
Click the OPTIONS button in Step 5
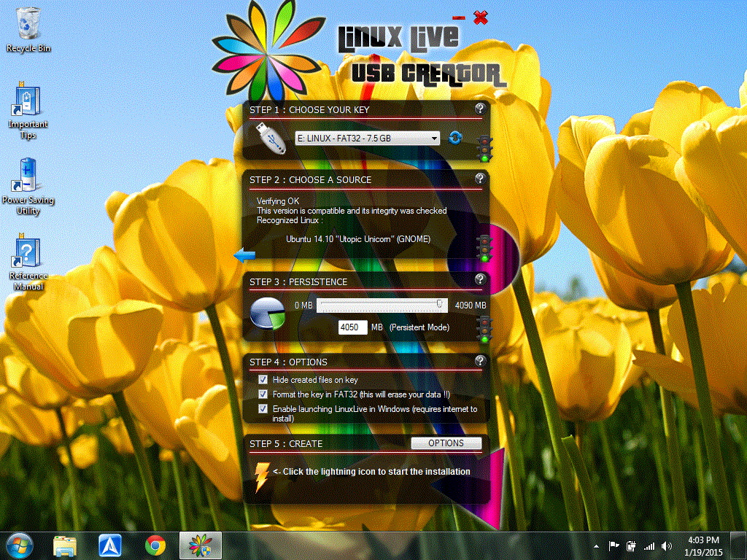point(446,443)
